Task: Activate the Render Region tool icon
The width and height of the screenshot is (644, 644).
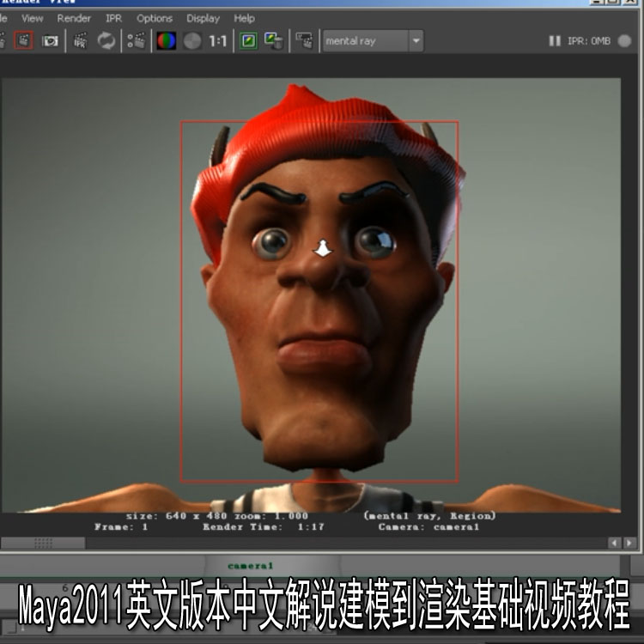Action: pos(23,40)
